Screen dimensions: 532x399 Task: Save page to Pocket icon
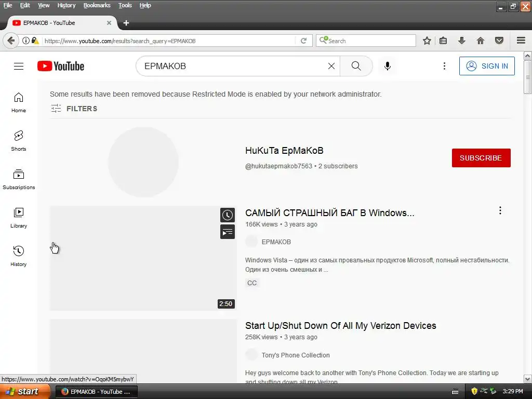click(x=499, y=41)
